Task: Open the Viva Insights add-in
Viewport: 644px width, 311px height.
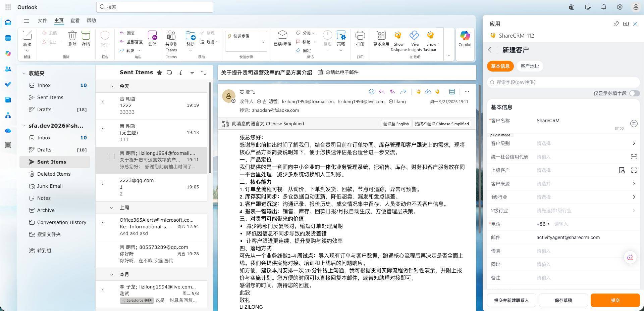Action: click(x=415, y=41)
